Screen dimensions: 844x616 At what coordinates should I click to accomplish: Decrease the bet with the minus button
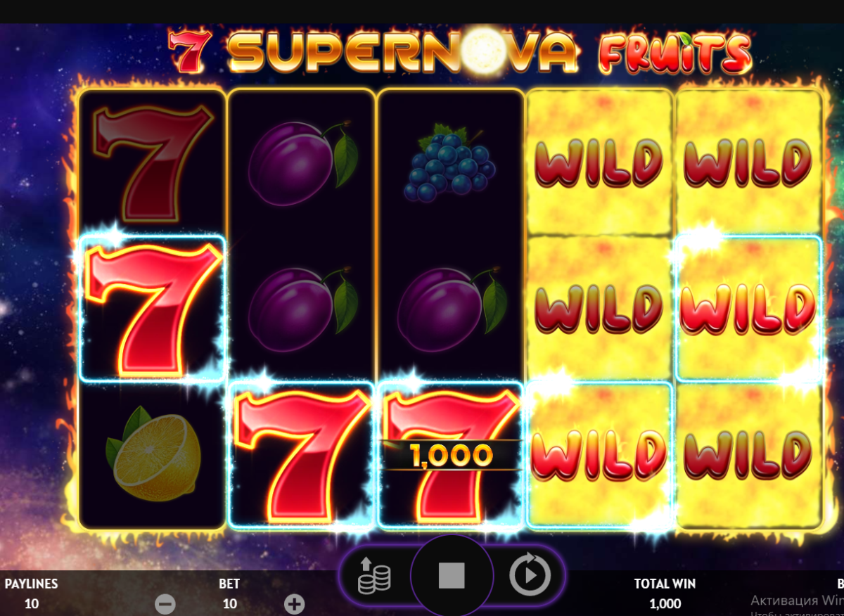[165, 603]
